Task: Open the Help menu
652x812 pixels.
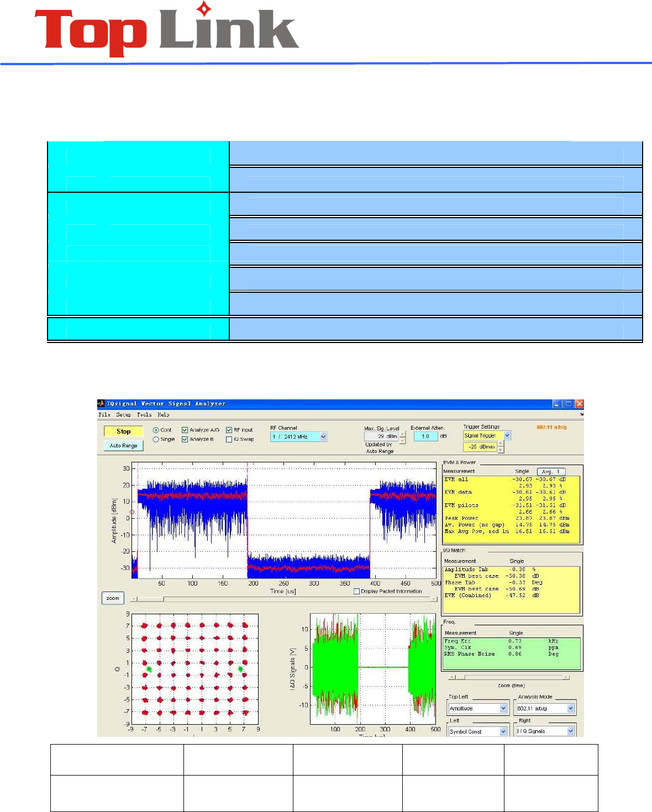Action: [x=164, y=414]
